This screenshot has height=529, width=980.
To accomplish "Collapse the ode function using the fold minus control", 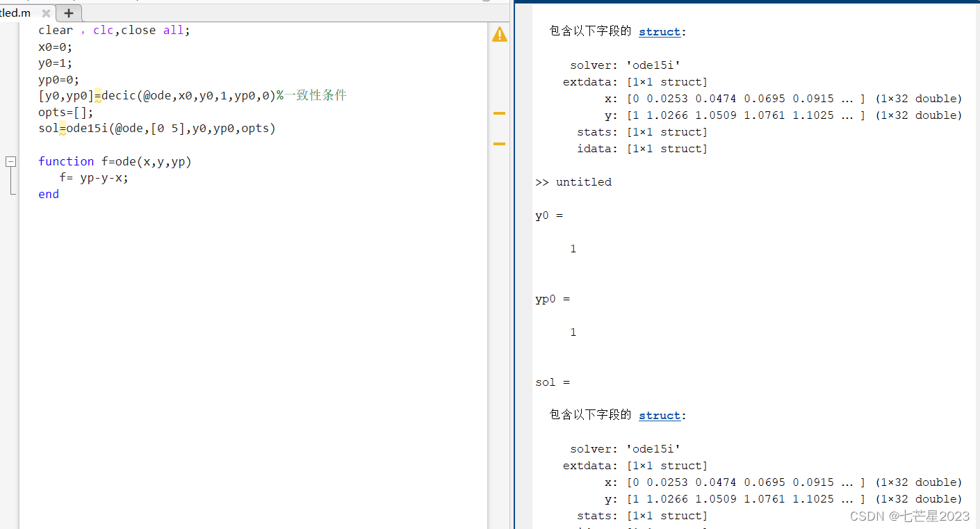I will coord(10,161).
